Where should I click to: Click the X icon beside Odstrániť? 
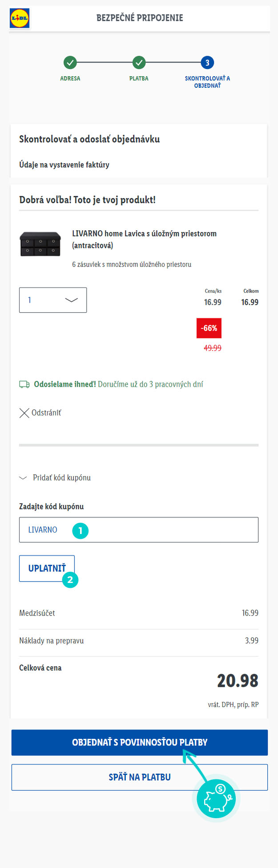24,413
